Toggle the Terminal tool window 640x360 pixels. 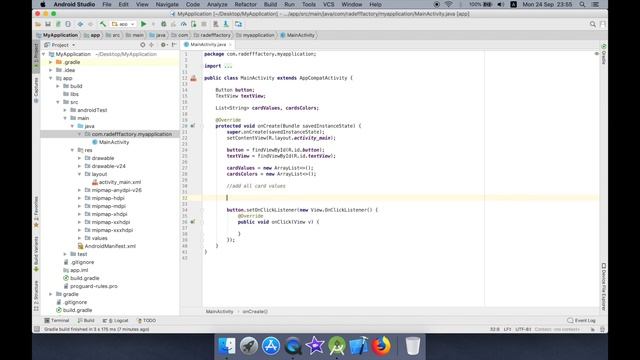57,321
